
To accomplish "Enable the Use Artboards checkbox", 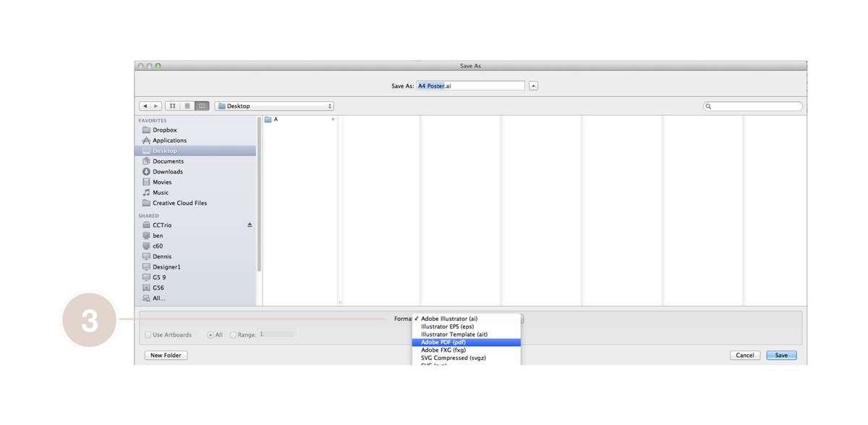I will [x=148, y=334].
